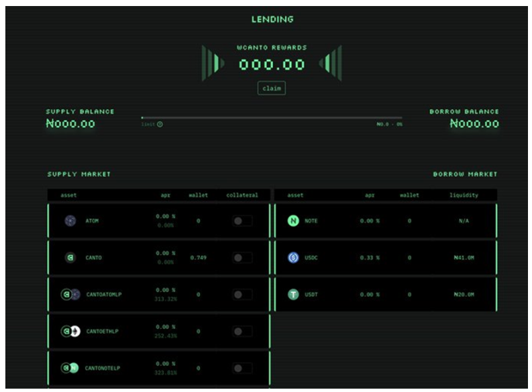
Task: Toggle collateral for CANTOATOMLP
Action: 242,294
